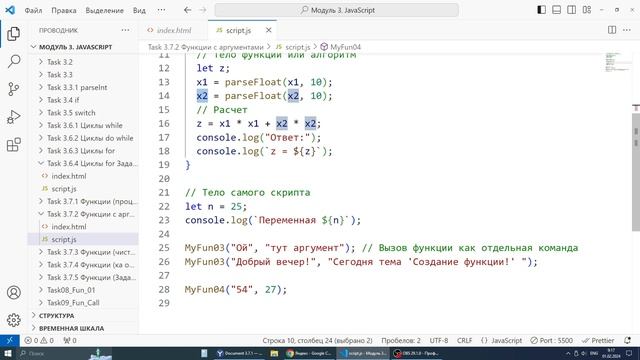Viewport: 640px width, 360px height.
Task: Open the Файл menu
Action: click(x=33, y=10)
